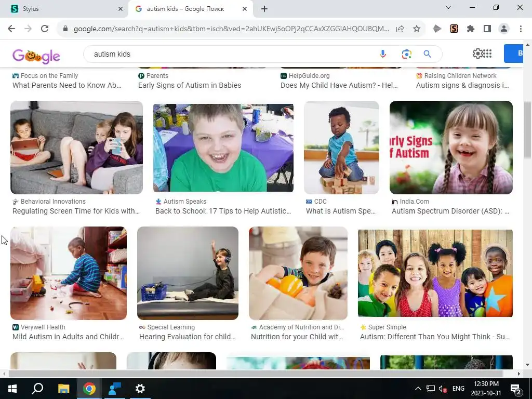
Task: Open 'Does My Child Have Autism?' link
Action: click(x=339, y=85)
